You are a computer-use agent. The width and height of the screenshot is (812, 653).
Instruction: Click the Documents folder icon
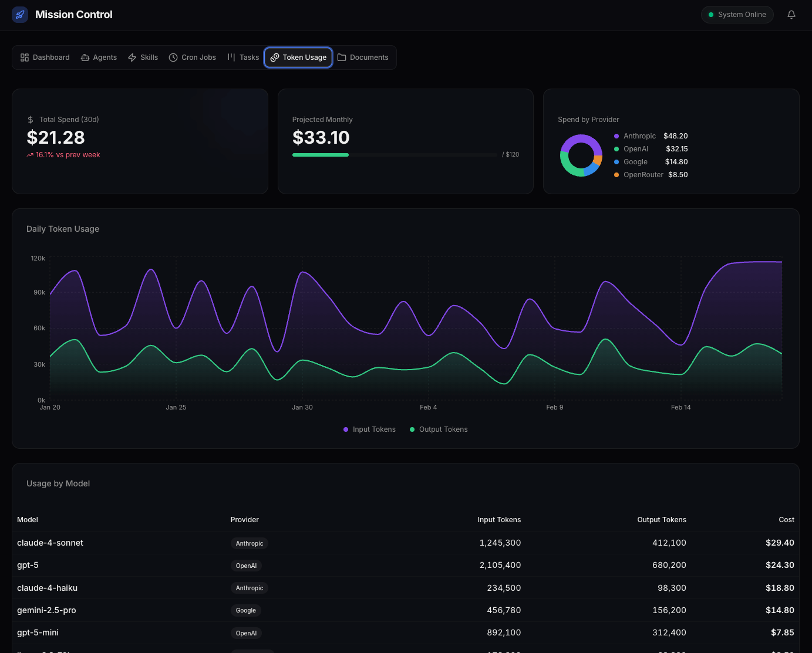pyautogui.click(x=342, y=57)
